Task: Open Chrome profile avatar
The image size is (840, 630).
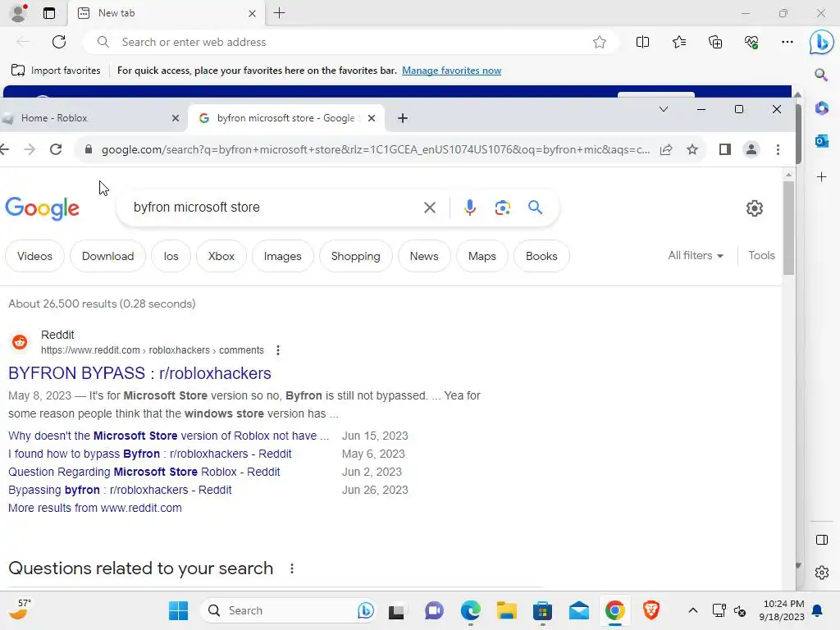Action: pyautogui.click(x=751, y=149)
